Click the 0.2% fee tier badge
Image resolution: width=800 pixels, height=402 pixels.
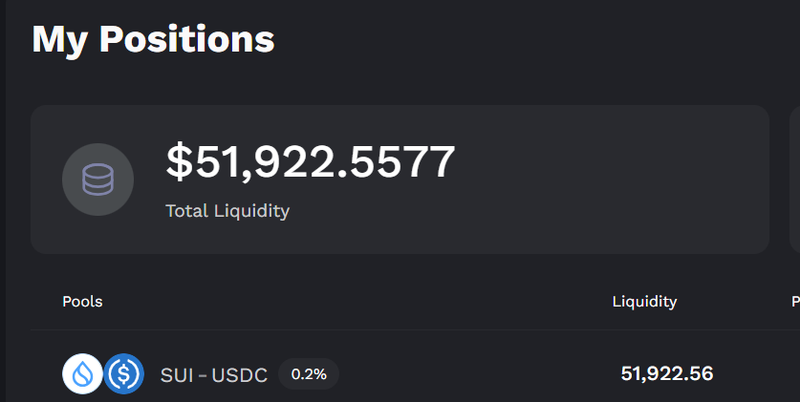pyautogui.click(x=309, y=374)
